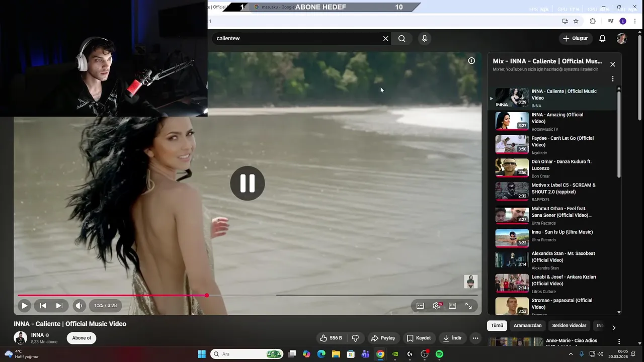Viewport: 644px width, 362px height.
Task: Share the video via Paylaş
Action: 383,338
